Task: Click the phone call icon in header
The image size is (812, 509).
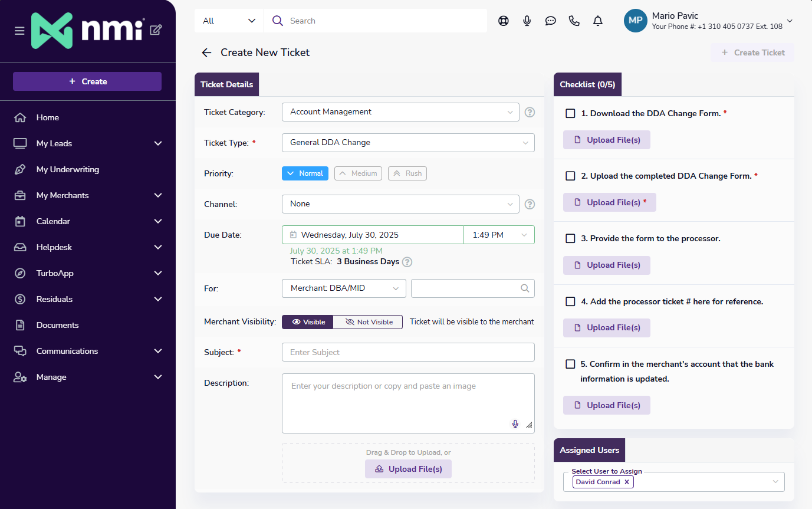Action: tap(574, 21)
